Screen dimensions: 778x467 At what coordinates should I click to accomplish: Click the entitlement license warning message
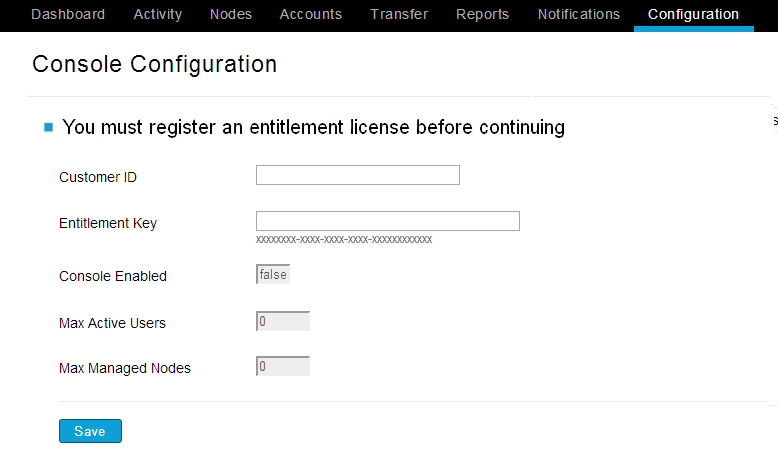pyautogui.click(x=313, y=127)
